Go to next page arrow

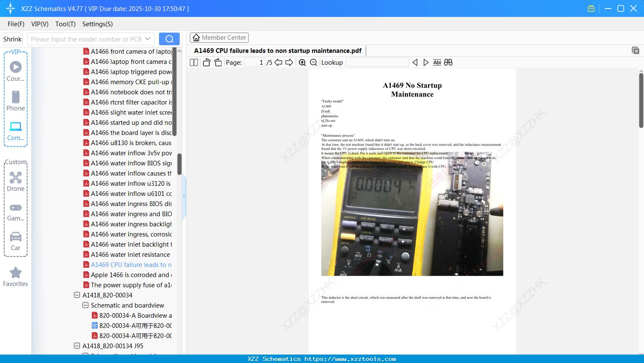[x=289, y=62]
